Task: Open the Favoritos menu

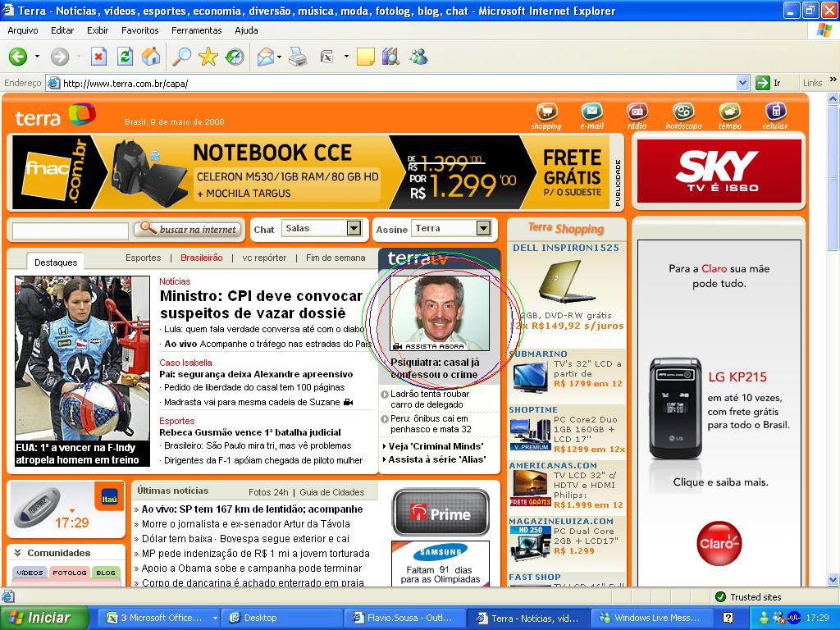Action: 139,30
